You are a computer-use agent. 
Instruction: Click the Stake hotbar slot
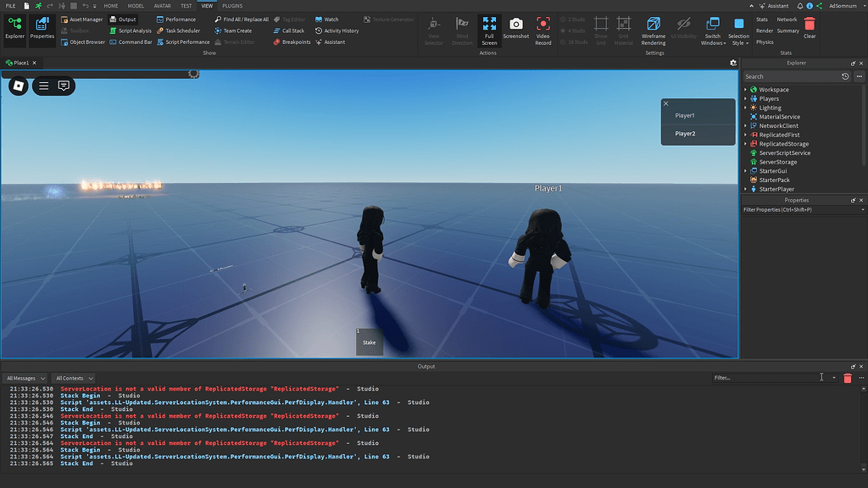coord(370,341)
